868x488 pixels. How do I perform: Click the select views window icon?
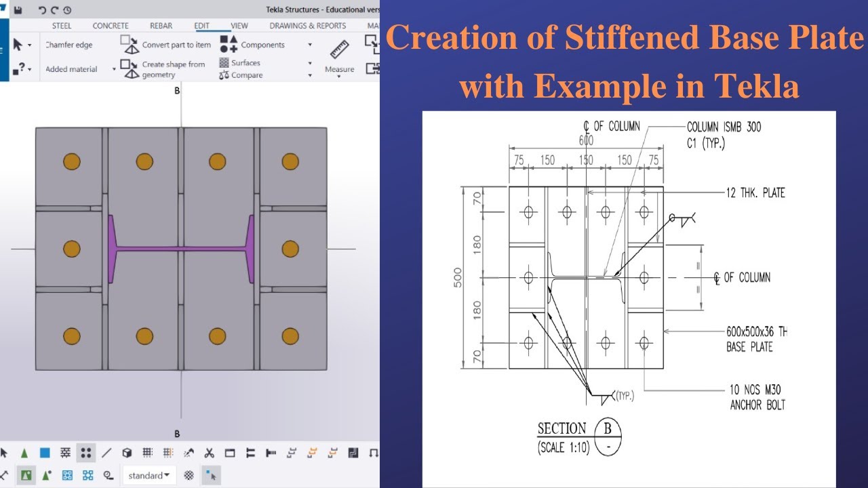pos(230,453)
